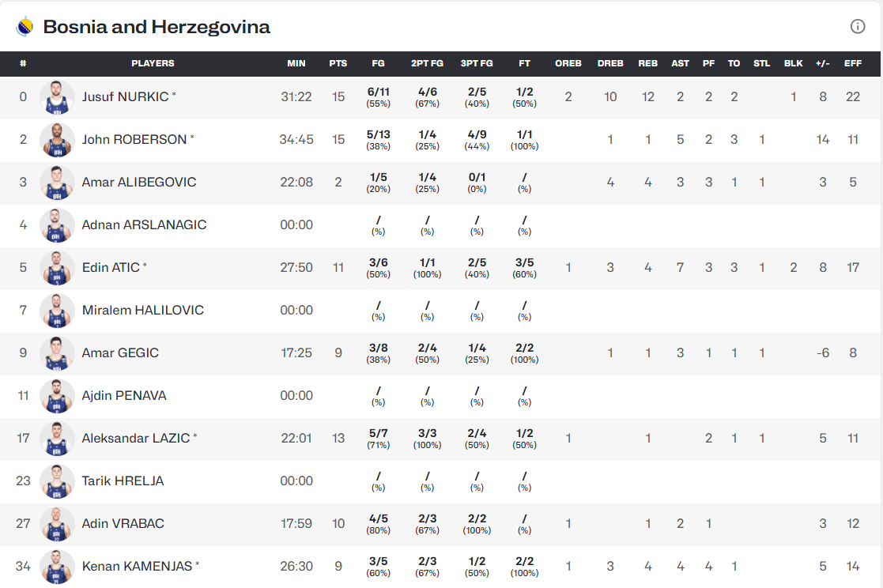The width and height of the screenshot is (883, 588).
Task: Click the PLAYERS column header
Action: 153,63
